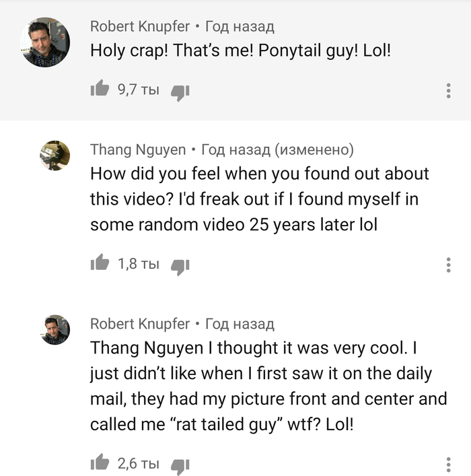Click Robert Knupfer's name on the reply
The height and width of the screenshot is (476, 471).
140,324
